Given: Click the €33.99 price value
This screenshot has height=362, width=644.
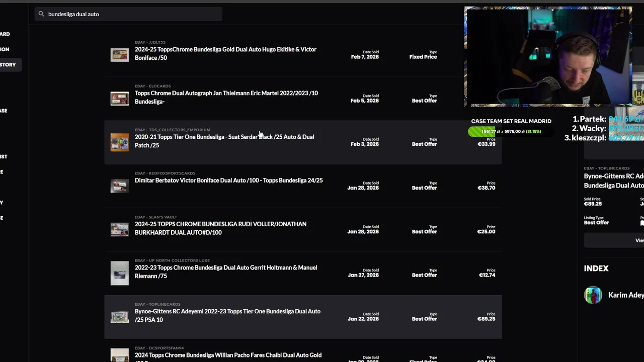Looking at the screenshot, I should pyautogui.click(x=486, y=144).
